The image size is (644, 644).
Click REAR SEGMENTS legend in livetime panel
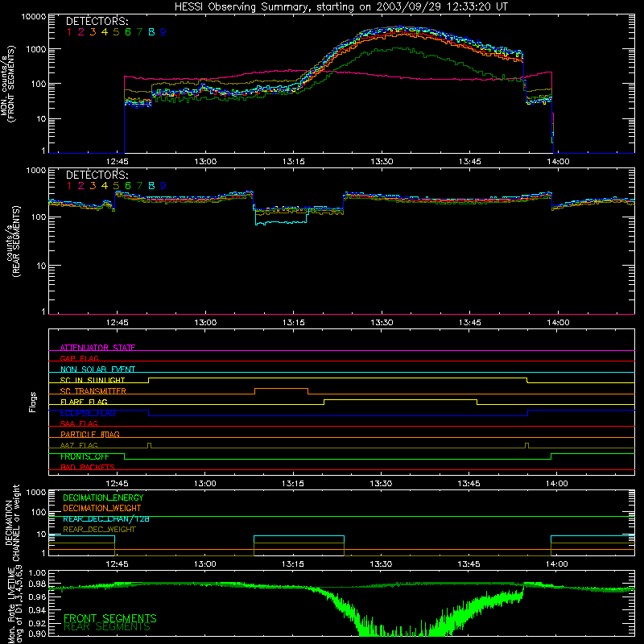tap(107, 627)
